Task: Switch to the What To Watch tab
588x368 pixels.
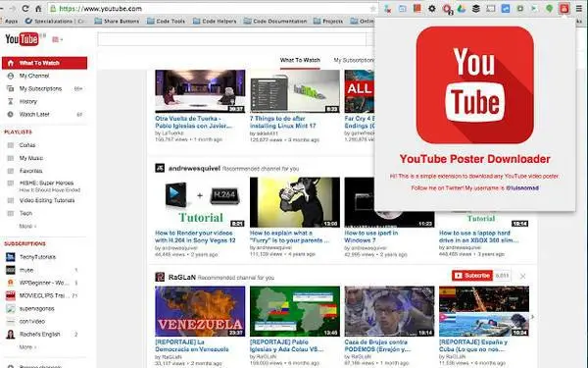Action: pyautogui.click(x=300, y=60)
